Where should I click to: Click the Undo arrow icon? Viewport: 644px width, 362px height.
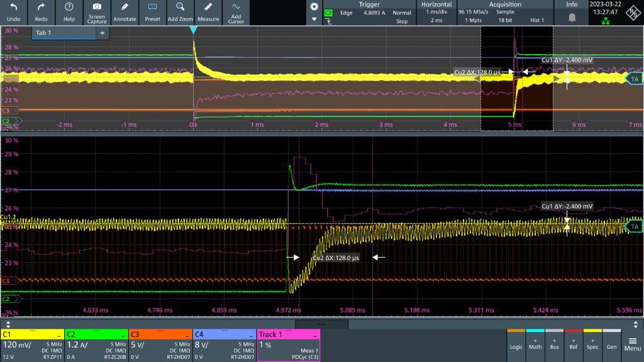(14, 8)
